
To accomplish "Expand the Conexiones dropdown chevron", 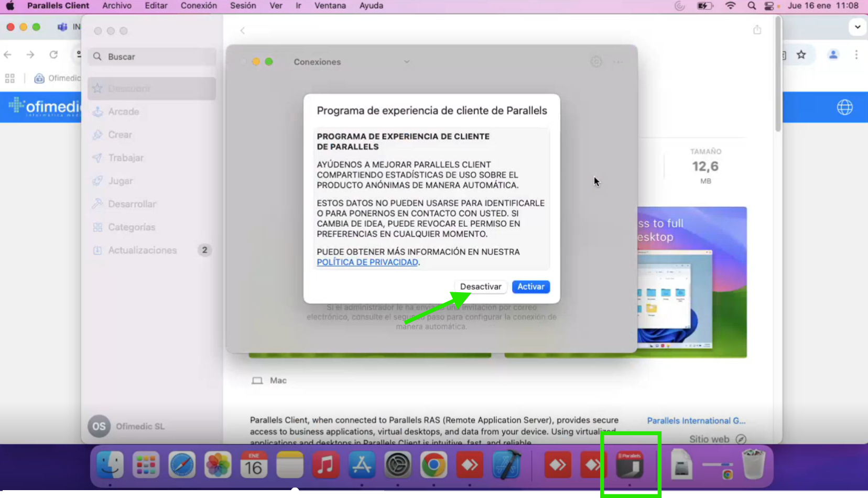I will coord(407,62).
